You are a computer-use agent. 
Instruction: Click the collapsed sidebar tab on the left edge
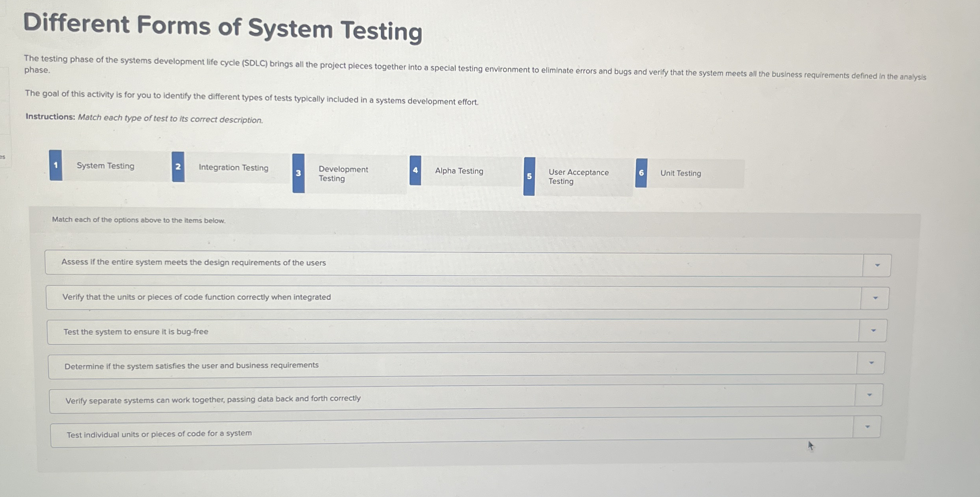tap(4, 157)
